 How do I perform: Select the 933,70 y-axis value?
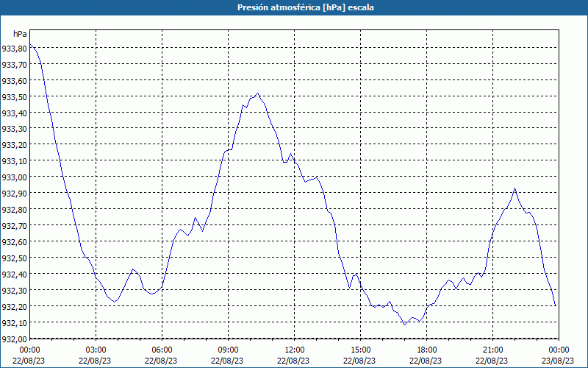tap(14, 64)
